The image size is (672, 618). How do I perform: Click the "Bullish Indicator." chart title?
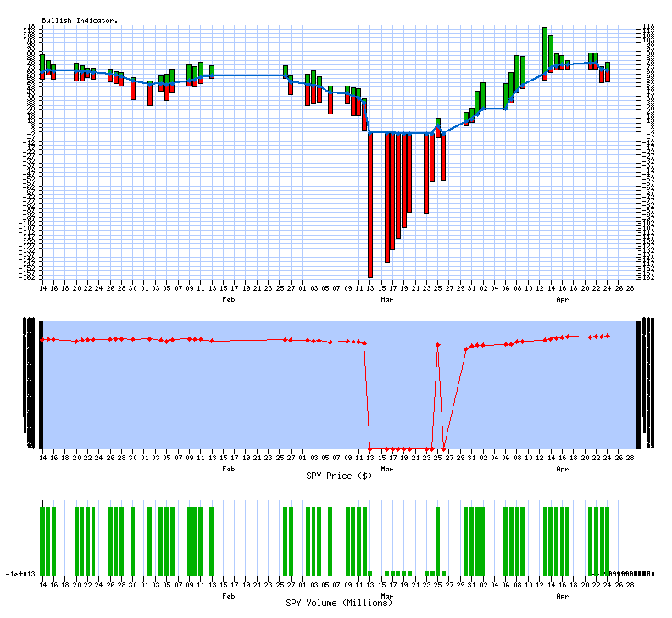80,19
